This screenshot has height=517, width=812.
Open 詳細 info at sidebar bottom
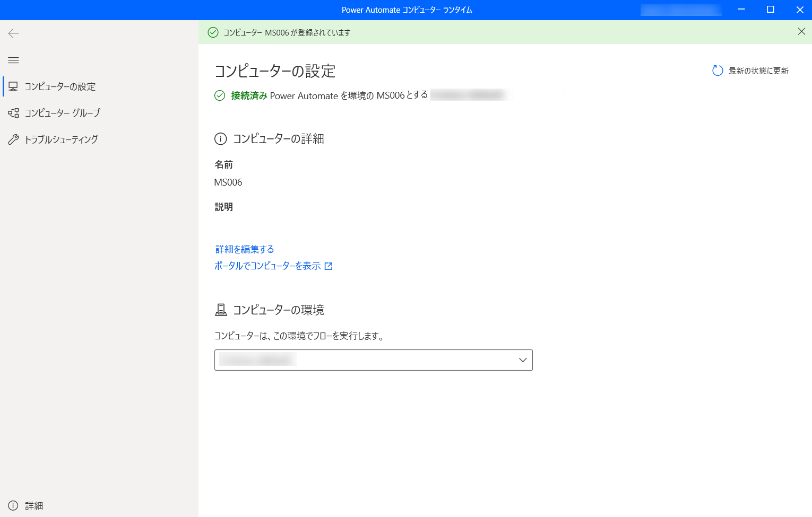coord(26,506)
